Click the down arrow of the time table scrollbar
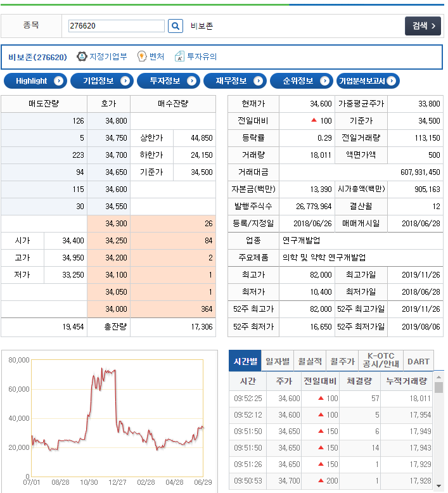448x493 pixels. pyautogui.click(x=439, y=486)
